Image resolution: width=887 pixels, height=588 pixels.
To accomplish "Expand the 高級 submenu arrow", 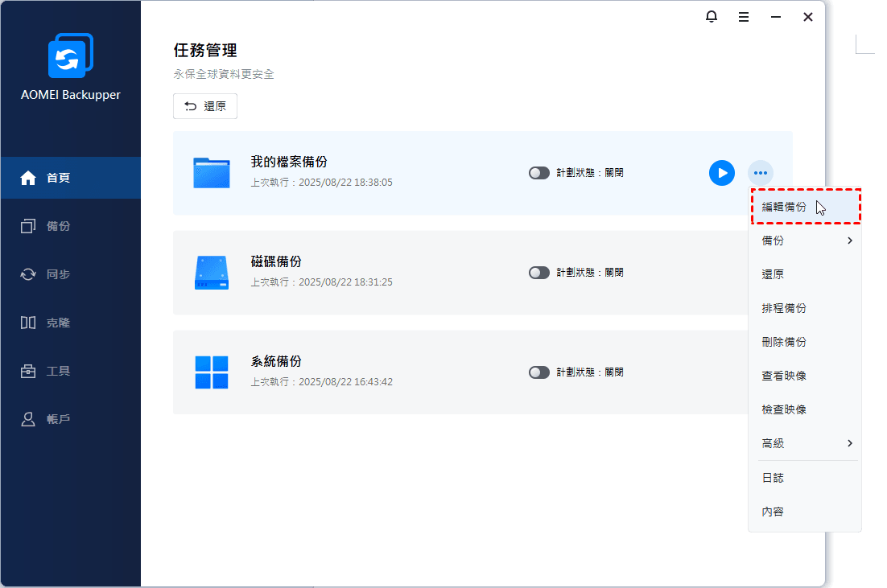I will (x=850, y=443).
